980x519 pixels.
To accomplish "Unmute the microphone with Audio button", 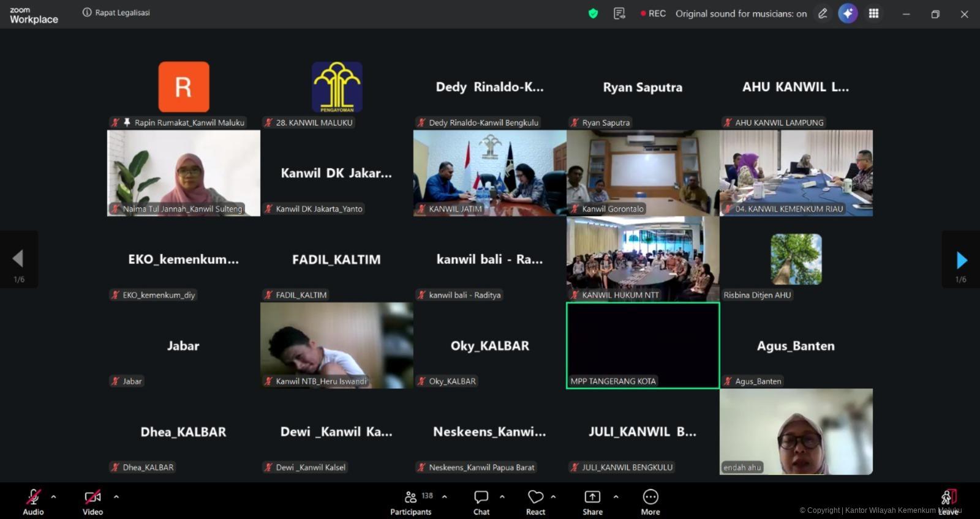I will tap(34, 502).
